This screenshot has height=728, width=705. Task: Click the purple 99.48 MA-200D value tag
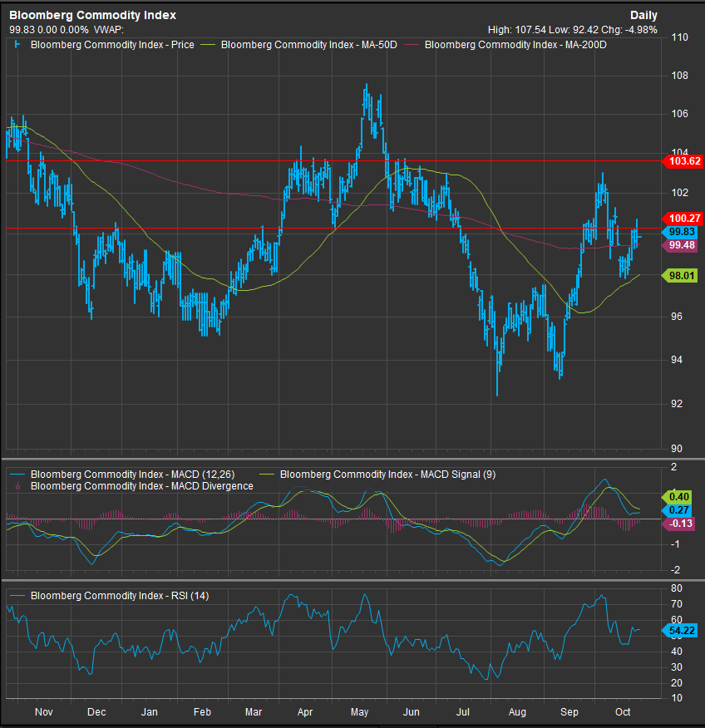pyautogui.click(x=680, y=245)
